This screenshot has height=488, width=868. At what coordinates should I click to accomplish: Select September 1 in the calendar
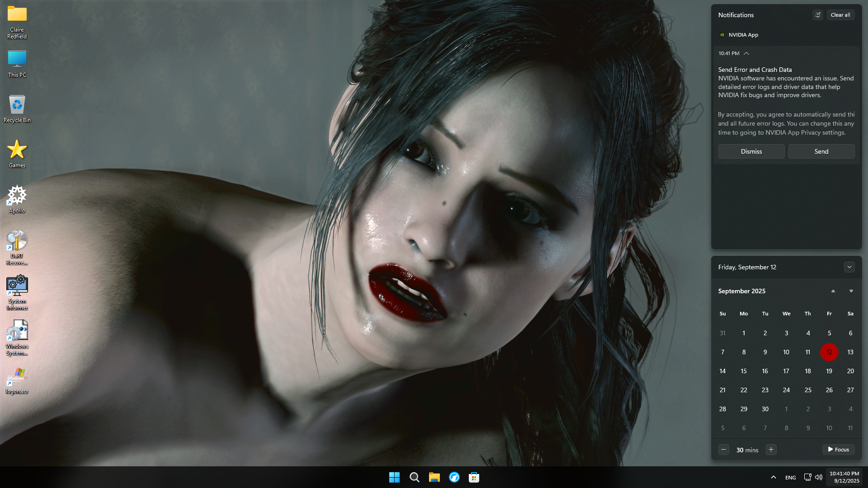click(744, 333)
